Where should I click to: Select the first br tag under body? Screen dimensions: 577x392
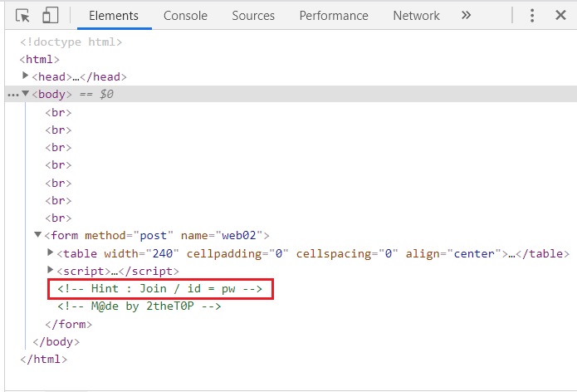click(x=58, y=112)
